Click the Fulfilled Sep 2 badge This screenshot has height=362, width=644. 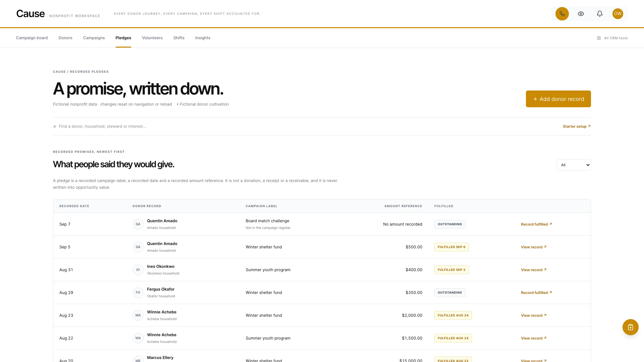click(x=451, y=270)
